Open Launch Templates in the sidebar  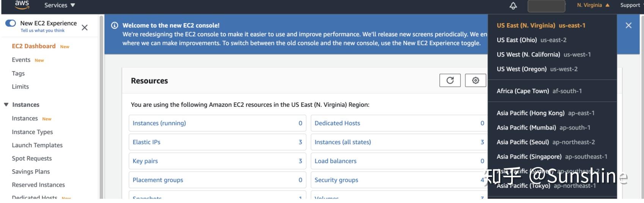click(x=37, y=145)
